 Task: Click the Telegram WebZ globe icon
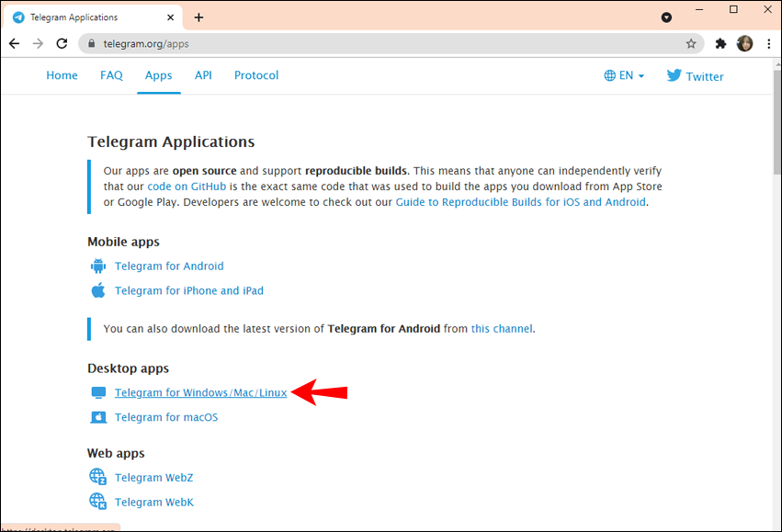coord(97,477)
